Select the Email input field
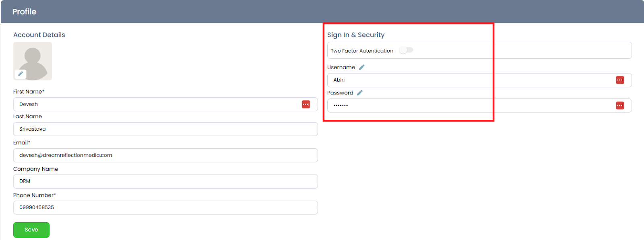 click(x=165, y=155)
